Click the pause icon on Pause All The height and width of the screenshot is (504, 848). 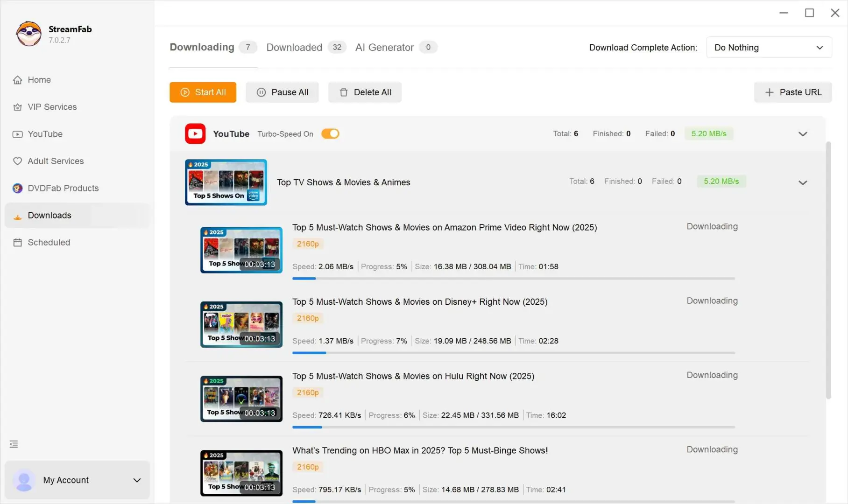point(261,92)
